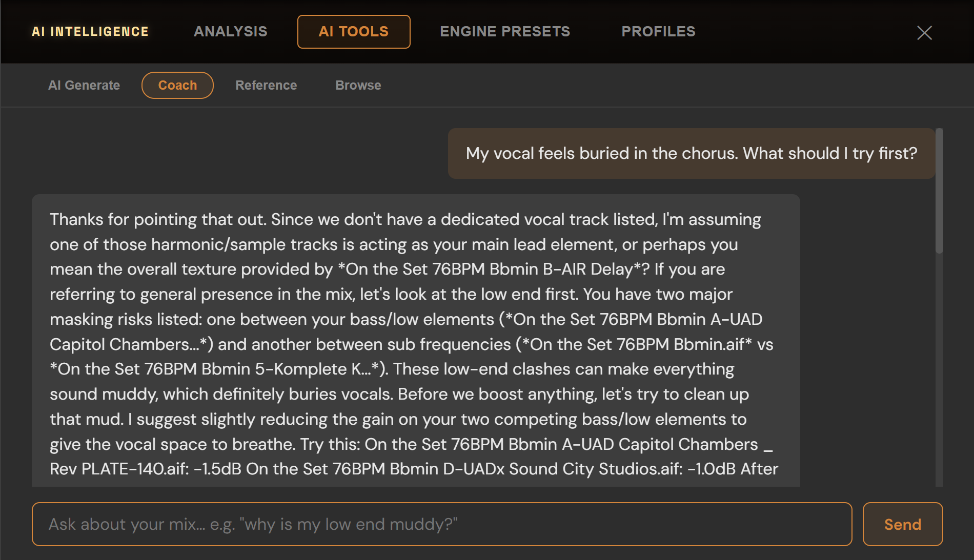Viewport: 974px width, 560px height.
Task: Click the Send button
Action: pyautogui.click(x=902, y=524)
